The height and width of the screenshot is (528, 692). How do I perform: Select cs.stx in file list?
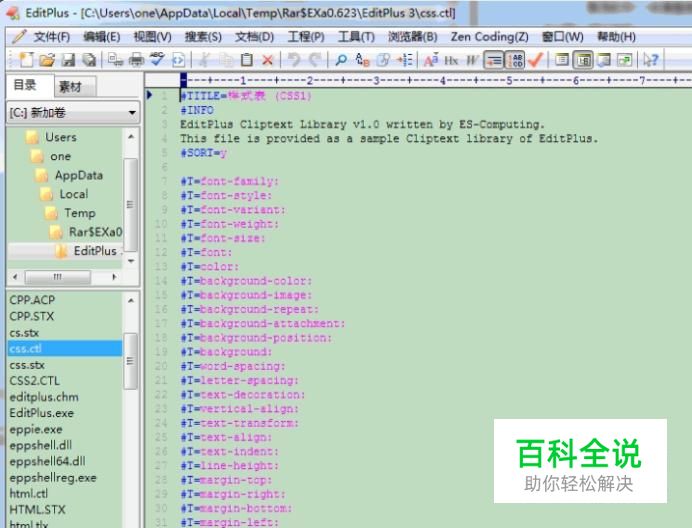point(24,332)
